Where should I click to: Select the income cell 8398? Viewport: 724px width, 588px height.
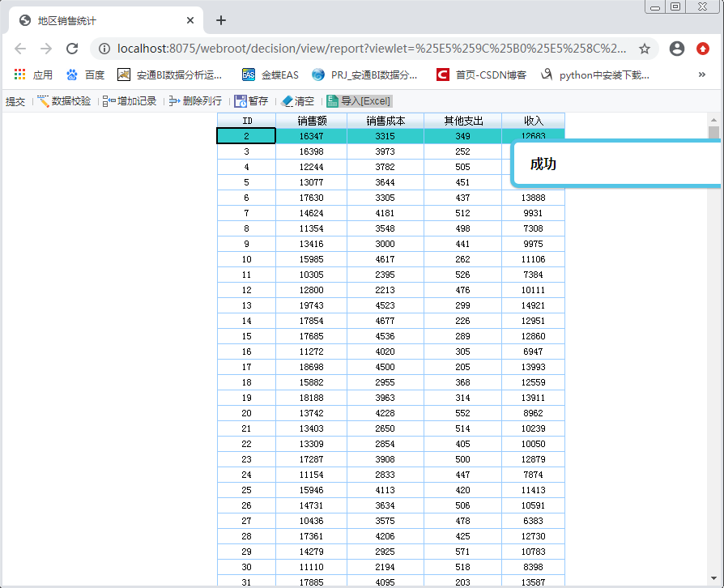coord(534,567)
